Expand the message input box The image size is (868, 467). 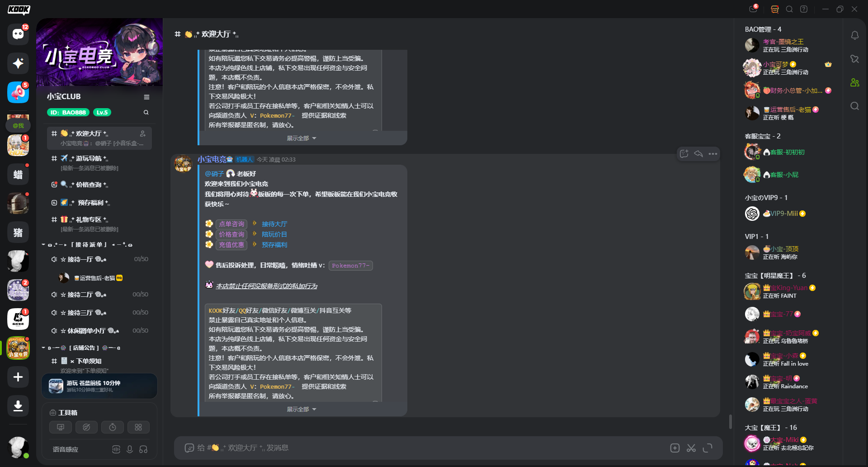(x=708, y=448)
